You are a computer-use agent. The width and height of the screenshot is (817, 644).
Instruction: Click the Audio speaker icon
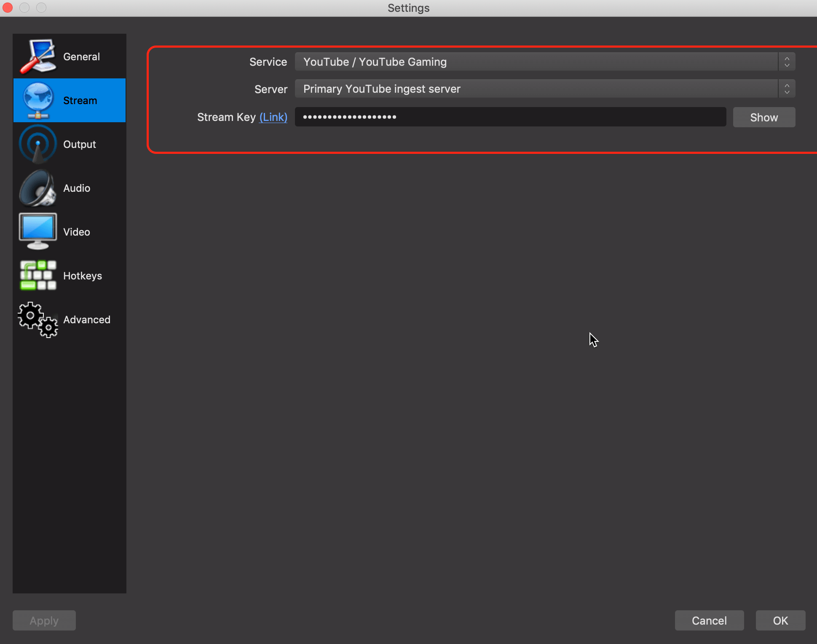[x=38, y=188]
